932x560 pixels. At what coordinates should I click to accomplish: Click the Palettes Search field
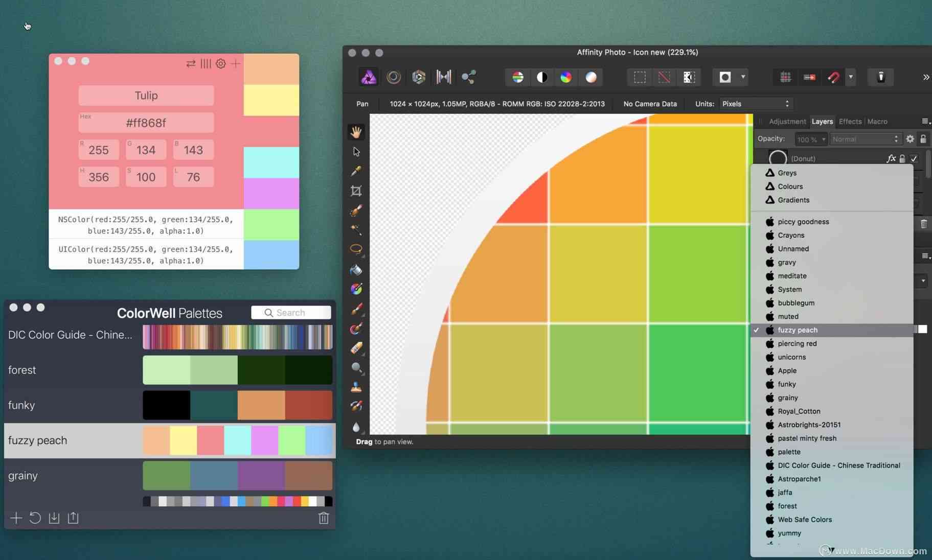[x=291, y=313]
